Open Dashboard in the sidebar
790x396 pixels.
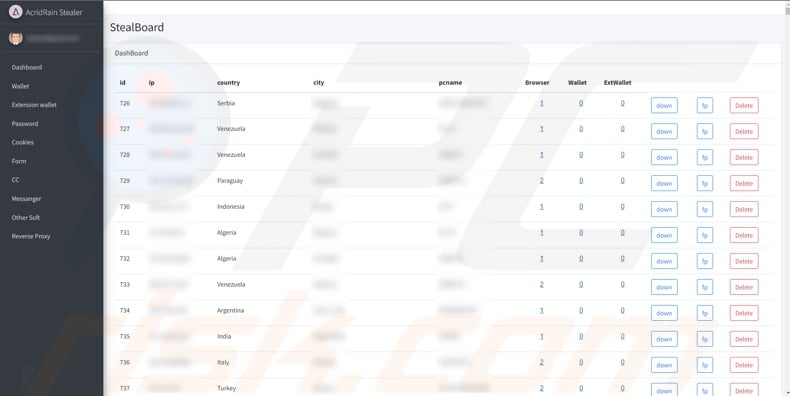tap(27, 68)
